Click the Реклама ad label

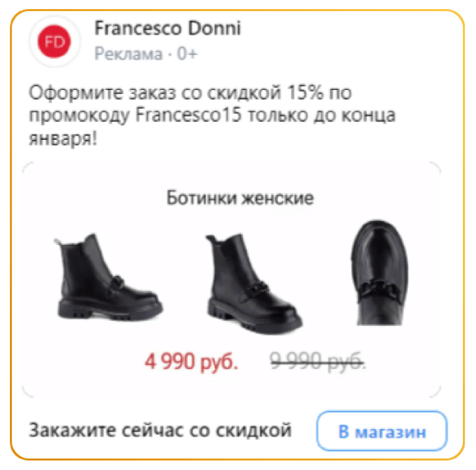click(x=129, y=53)
